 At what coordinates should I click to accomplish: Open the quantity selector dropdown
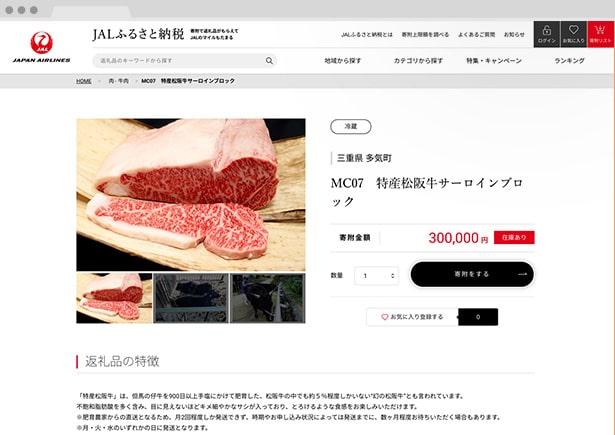(376, 276)
